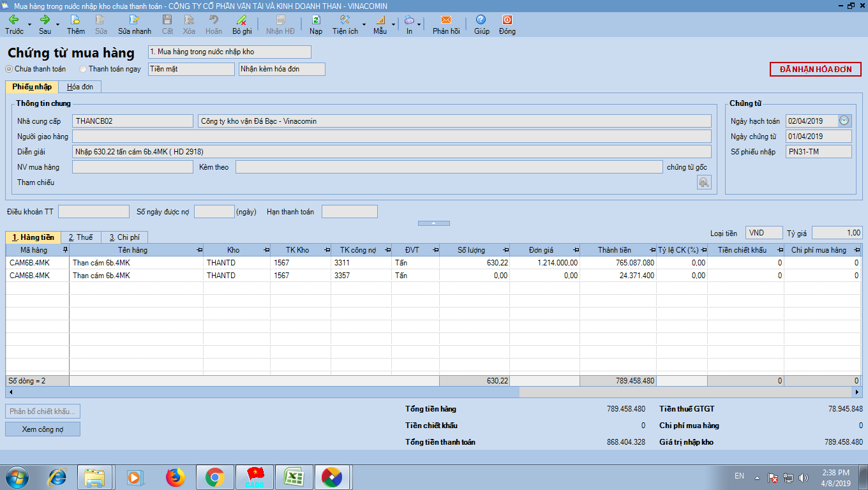Click the Trước back arrow icon
Image resolution: width=868 pixels, height=490 pixels.
pyautogui.click(x=13, y=20)
